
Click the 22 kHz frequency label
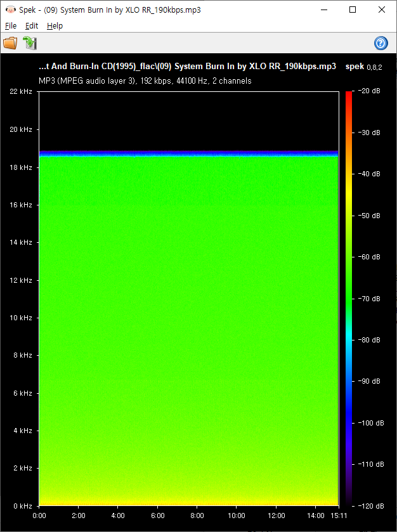(21, 91)
